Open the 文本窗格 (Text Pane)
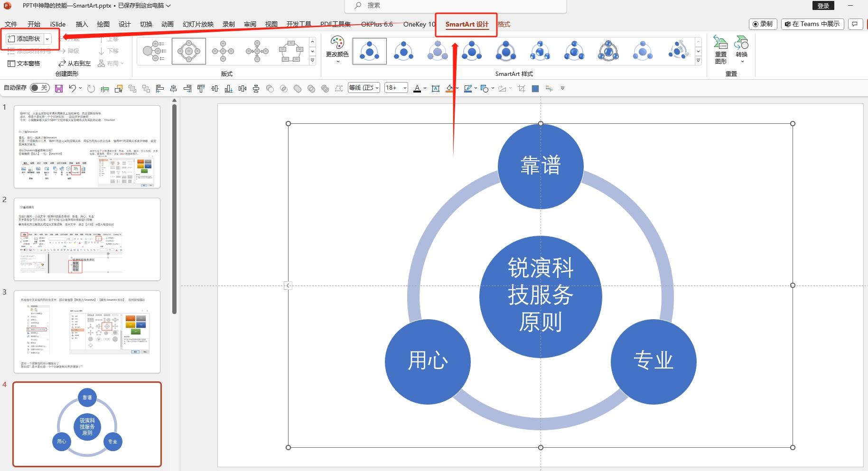Viewport: 868px width, 471px height. pos(25,63)
